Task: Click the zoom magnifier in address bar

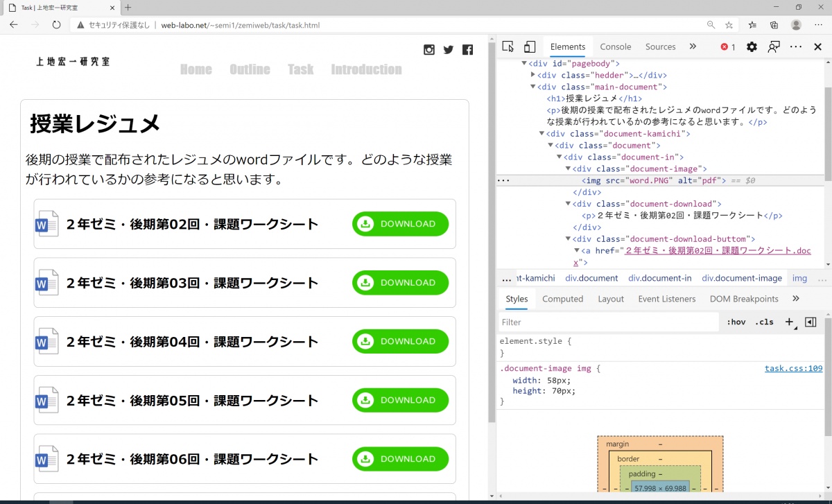Action: (711, 25)
